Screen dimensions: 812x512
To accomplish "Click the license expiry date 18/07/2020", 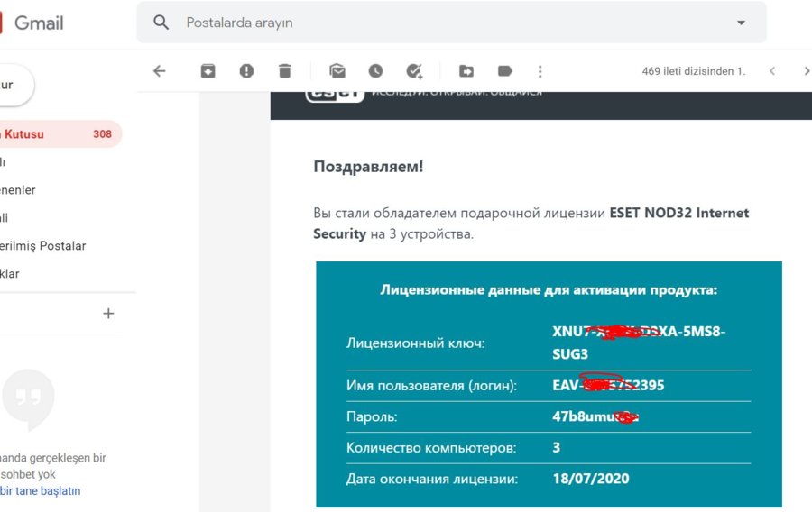I will (x=591, y=479).
